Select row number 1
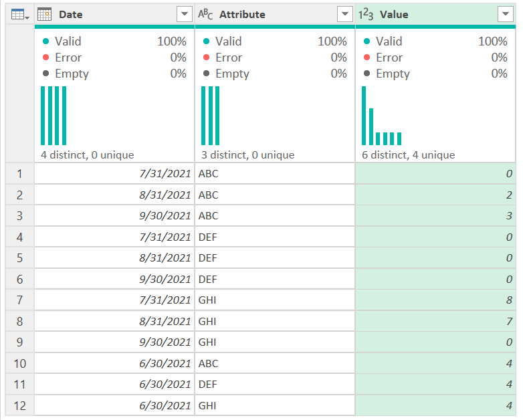Viewport: 523px width, 420px height. pos(19,173)
